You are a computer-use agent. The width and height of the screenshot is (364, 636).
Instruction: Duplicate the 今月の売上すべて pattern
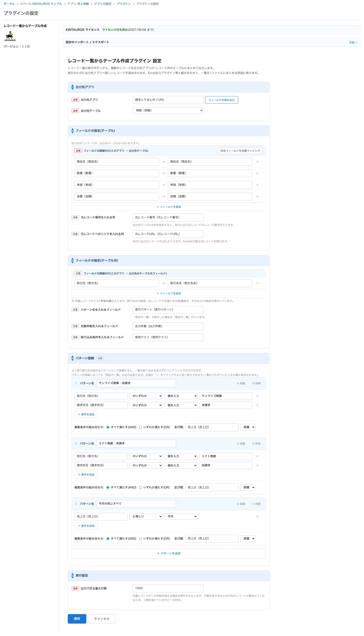[241, 504]
